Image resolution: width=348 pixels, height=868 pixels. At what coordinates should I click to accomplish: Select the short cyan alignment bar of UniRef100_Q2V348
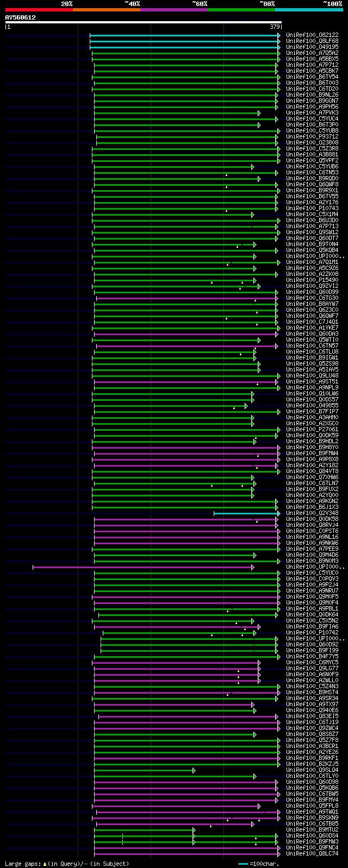pyautogui.click(x=247, y=513)
